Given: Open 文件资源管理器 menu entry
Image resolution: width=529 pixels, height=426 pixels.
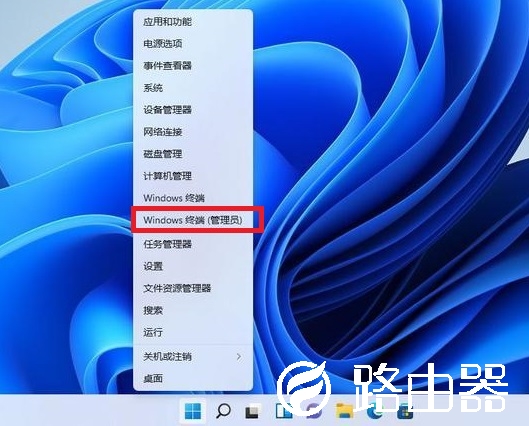Looking at the screenshot, I should coord(193,288).
